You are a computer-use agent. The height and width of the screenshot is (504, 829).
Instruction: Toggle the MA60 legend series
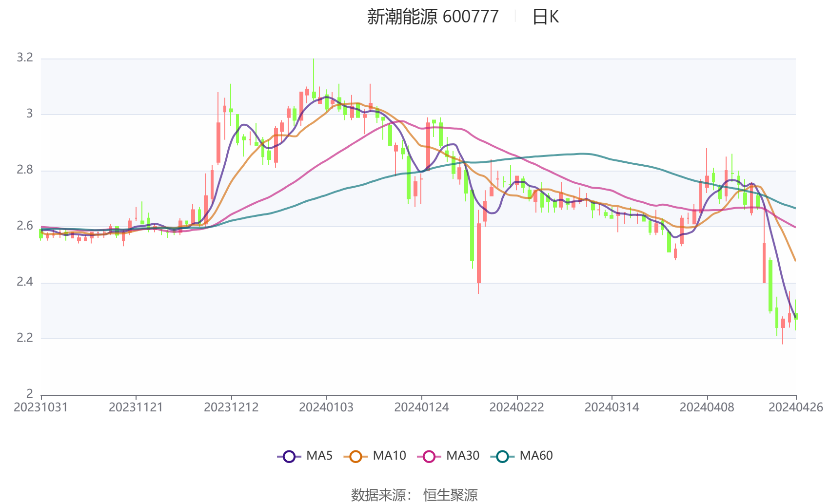coord(521,456)
